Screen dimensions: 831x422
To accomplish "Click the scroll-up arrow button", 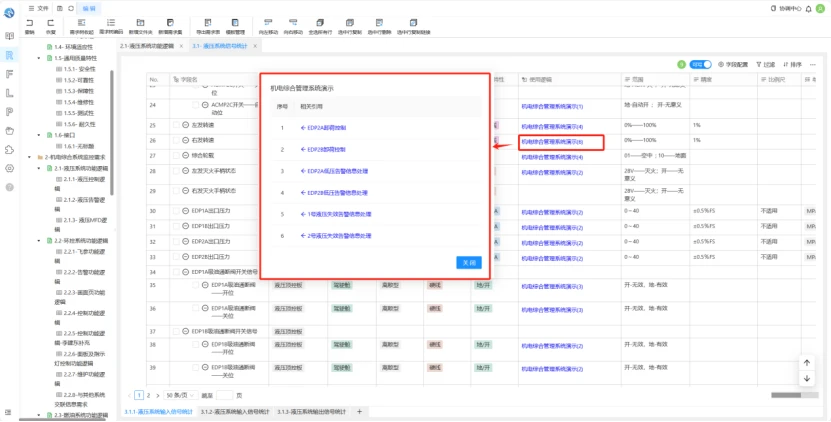I will click(x=807, y=363).
